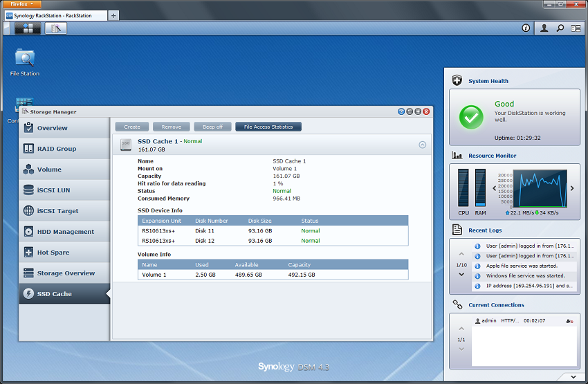Screen dimensions: 588x384
Task: Click Expansion Unit column header
Action: [x=161, y=221]
